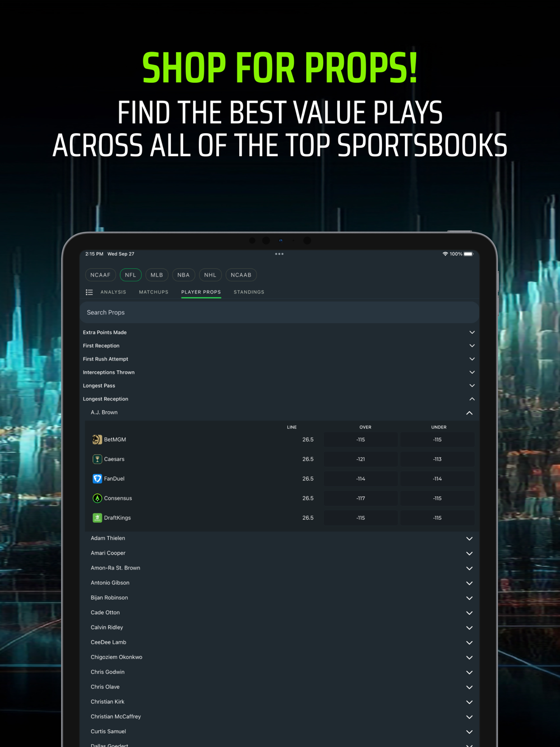Tap Caesars under odds -113
The width and height of the screenshot is (560, 747).
pyautogui.click(x=437, y=459)
